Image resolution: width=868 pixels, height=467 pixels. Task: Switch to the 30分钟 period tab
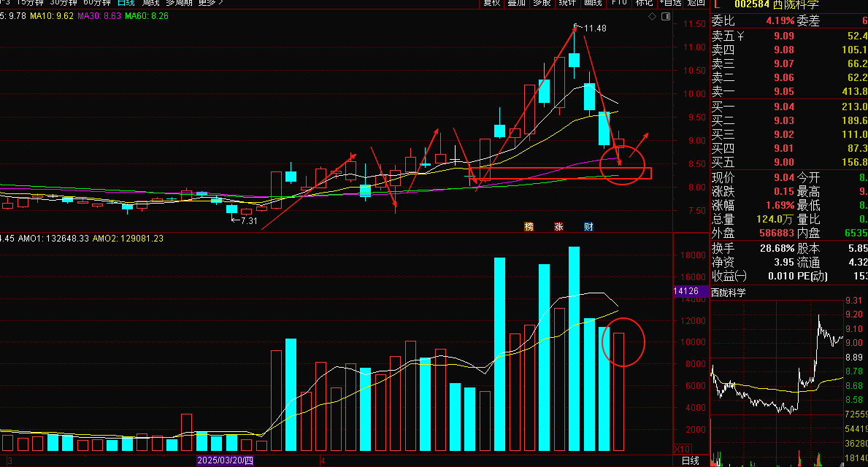pyautogui.click(x=64, y=2)
